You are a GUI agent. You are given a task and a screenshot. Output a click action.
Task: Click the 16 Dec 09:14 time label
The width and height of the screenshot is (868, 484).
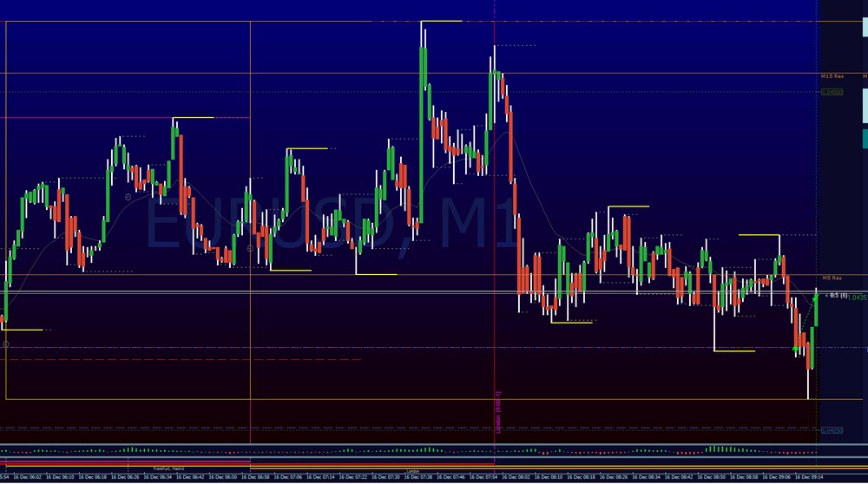(x=809, y=477)
